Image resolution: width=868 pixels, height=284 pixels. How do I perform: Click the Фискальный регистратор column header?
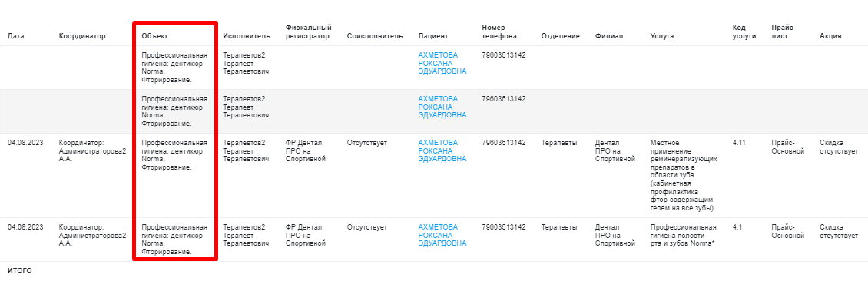click(308, 31)
